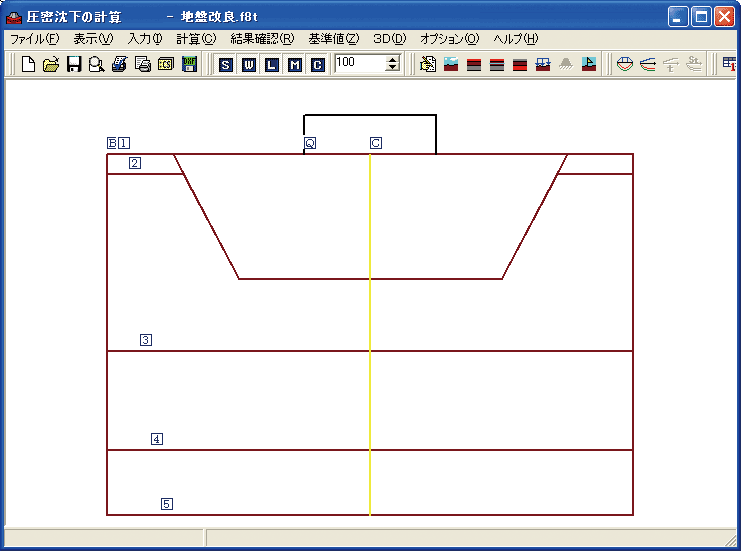Toggle the S display button
741x551 pixels.
[226, 64]
